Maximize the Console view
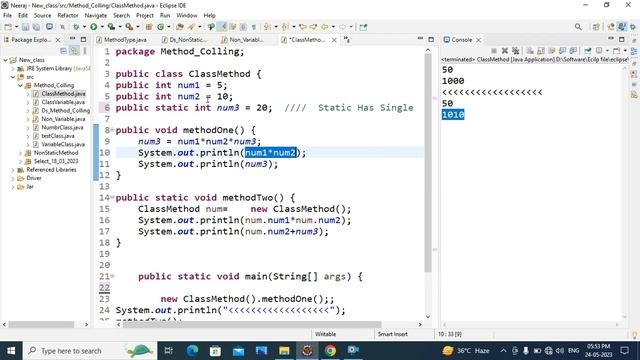The width and height of the screenshot is (640, 360). (622, 40)
